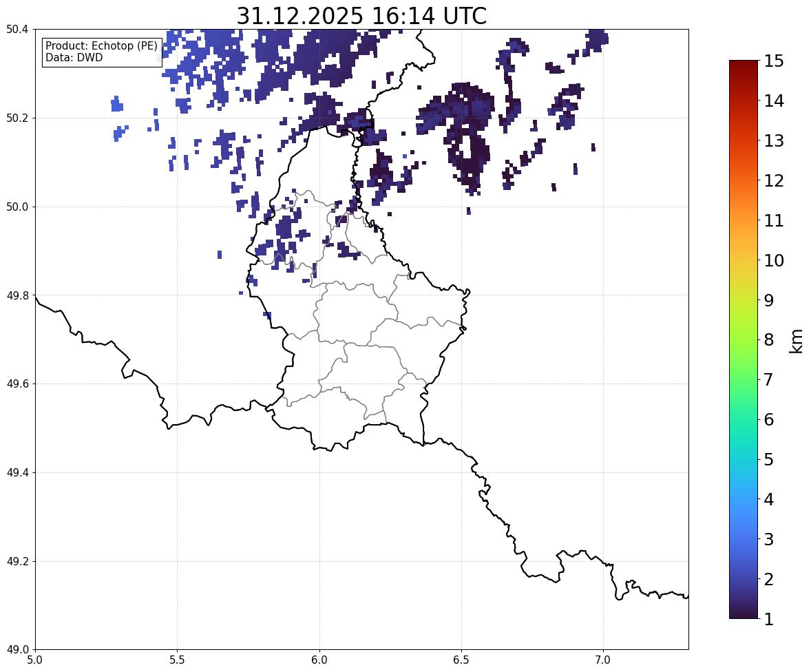Click colorbar tick label '15'
The image size is (811, 672).
pyautogui.click(x=774, y=61)
